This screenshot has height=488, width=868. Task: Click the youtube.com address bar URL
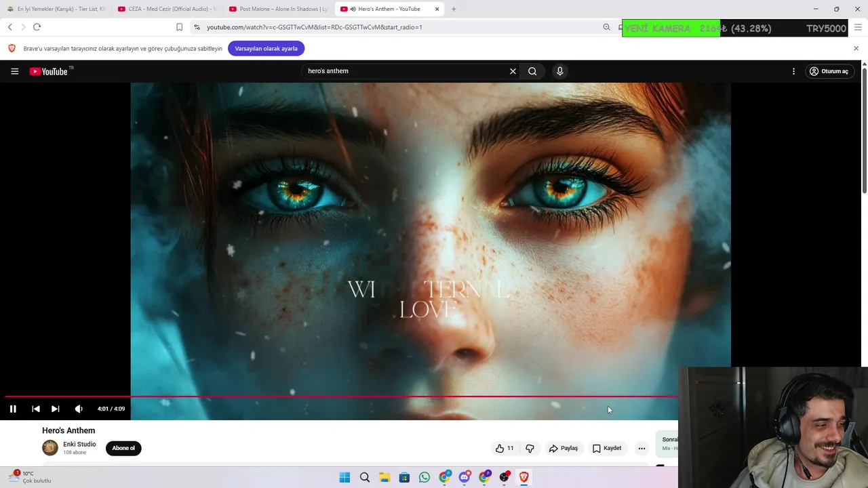click(x=314, y=27)
